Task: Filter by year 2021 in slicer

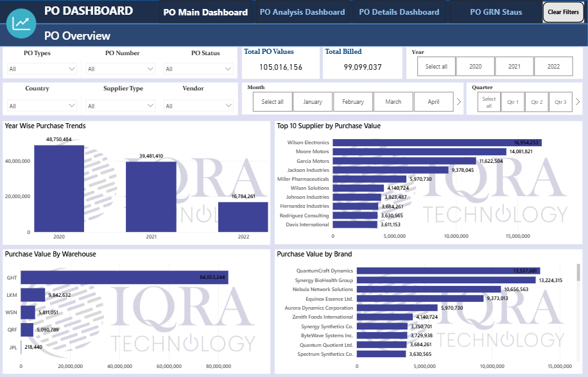Action: click(x=514, y=66)
